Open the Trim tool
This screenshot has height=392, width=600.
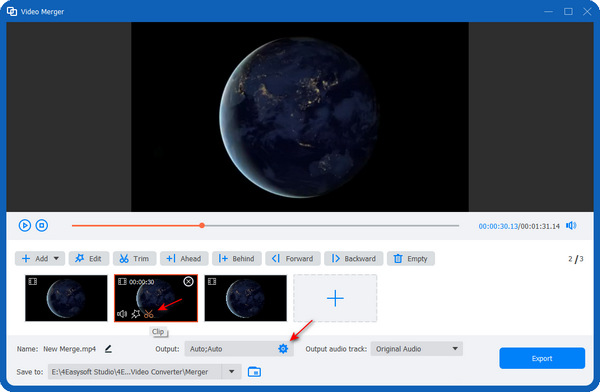[134, 258]
